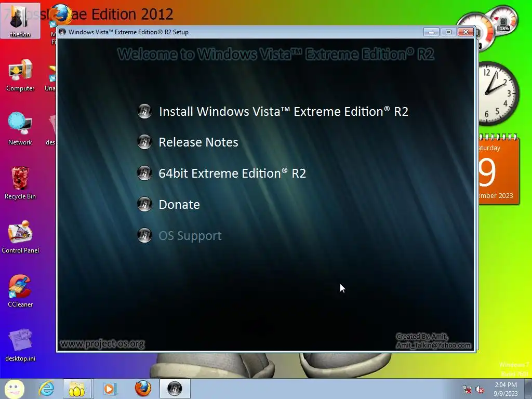The height and width of the screenshot is (399, 532).
Task: Click the muted volume tray icon
Action: click(480, 390)
